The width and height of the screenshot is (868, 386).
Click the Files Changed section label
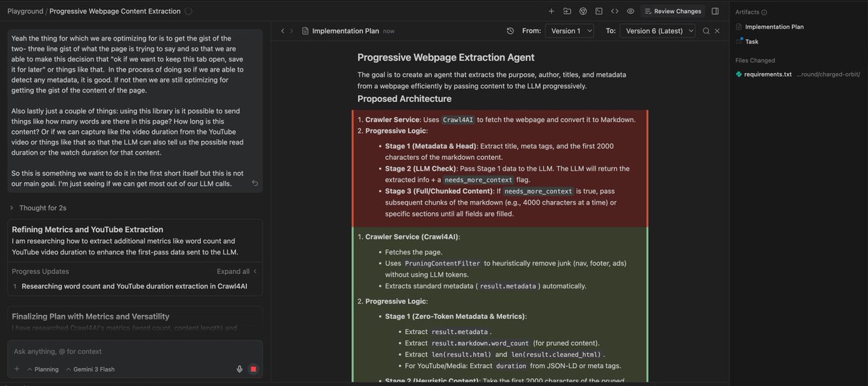click(x=754, y=61)
